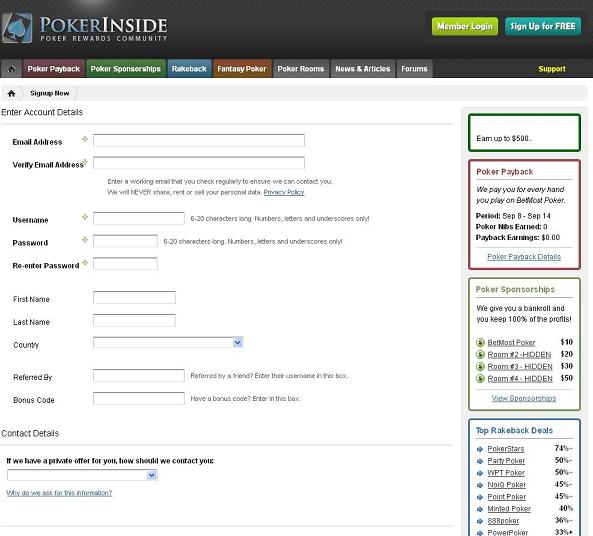Click the Sign Up for FREE button

pos(543,26)
